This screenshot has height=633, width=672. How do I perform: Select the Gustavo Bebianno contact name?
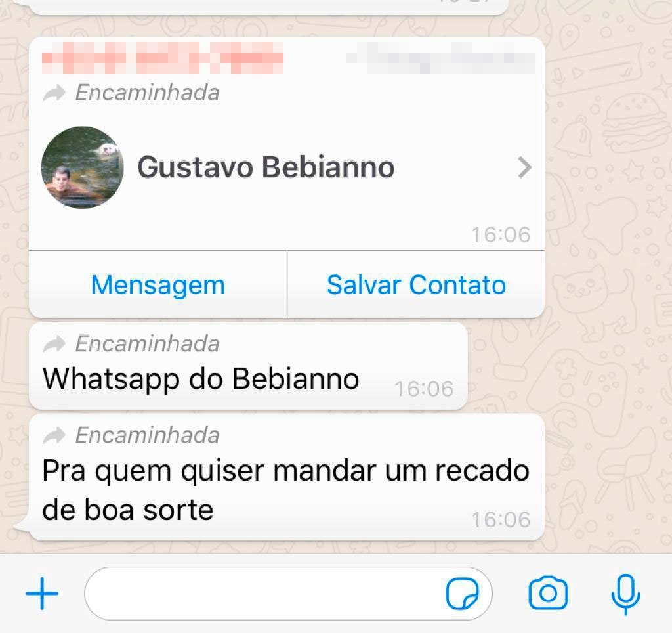point(266,167)
